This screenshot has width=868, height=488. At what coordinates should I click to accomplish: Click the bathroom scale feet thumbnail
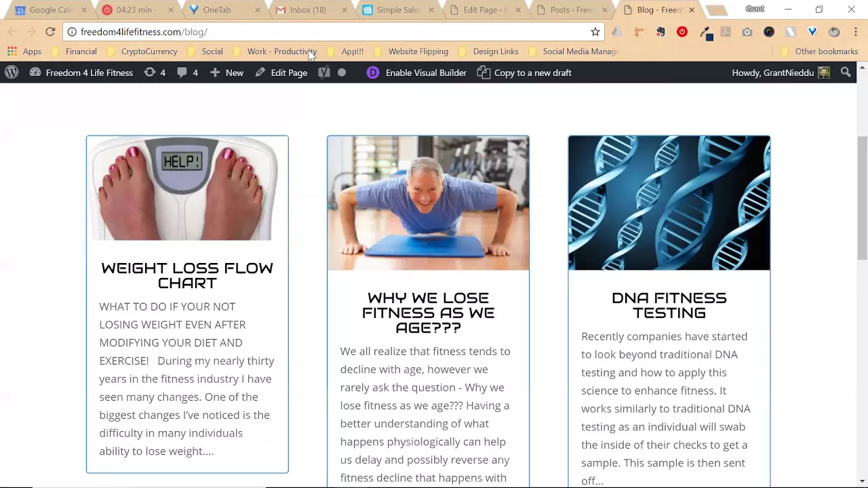click(x=187, y=188)
